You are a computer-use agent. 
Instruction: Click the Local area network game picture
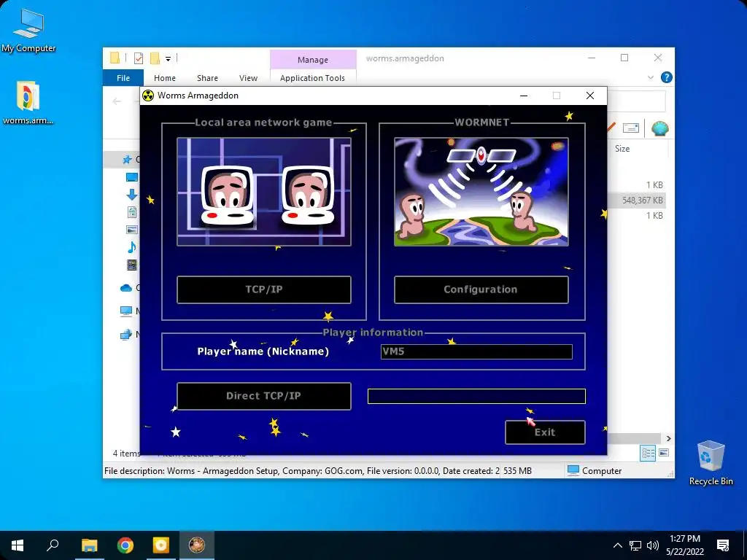pos(264,192)
